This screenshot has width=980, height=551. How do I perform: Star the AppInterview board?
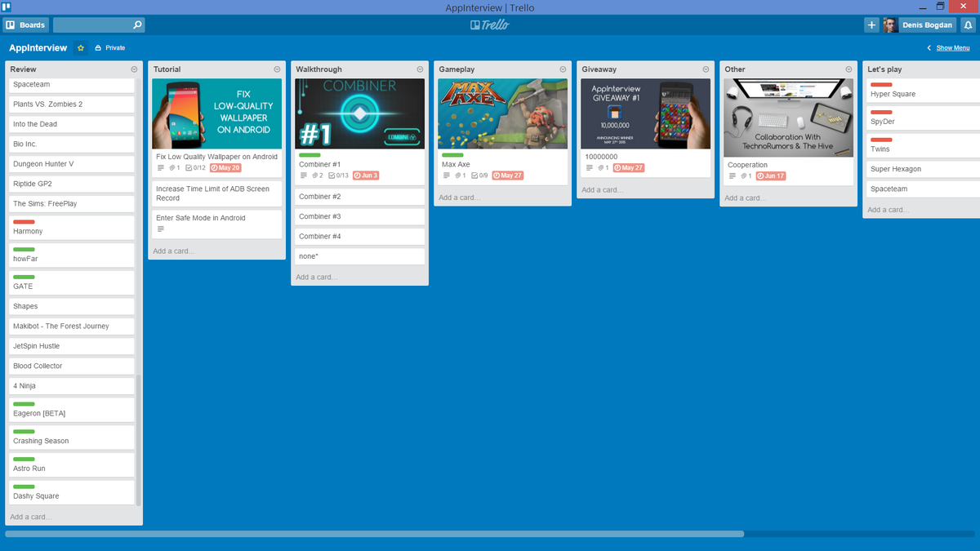(x=81, y=48)
